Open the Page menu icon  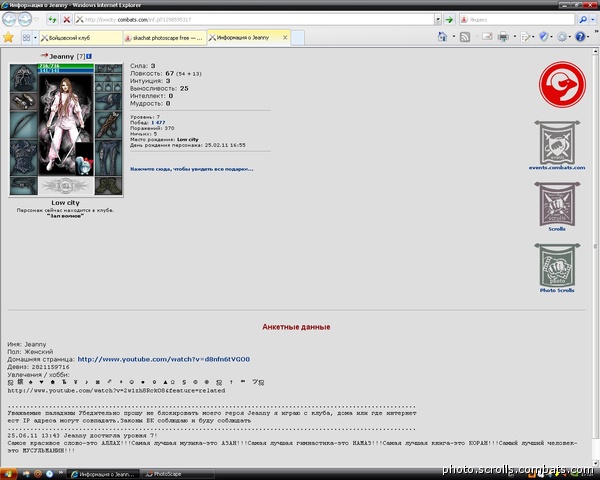tap(525, 37)
